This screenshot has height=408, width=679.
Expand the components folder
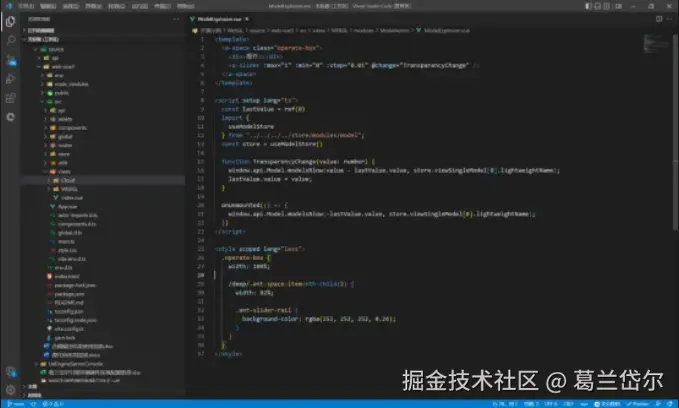coord(103,128)
